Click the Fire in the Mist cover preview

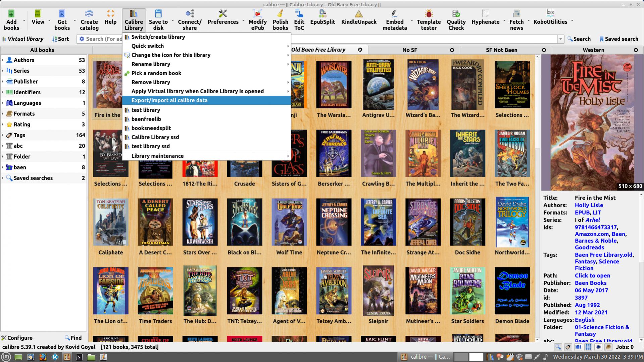click(592, 122)
